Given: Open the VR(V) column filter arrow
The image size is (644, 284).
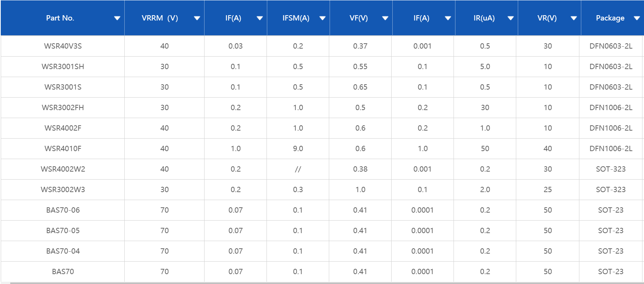Looking at the screenshot, I should [x=574, y=18].
